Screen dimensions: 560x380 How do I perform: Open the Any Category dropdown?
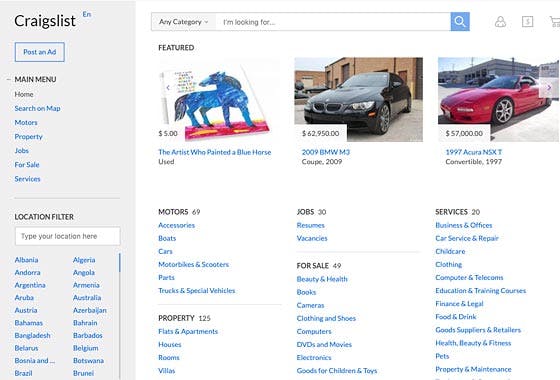pyautogui.click(x=184, y=22)
